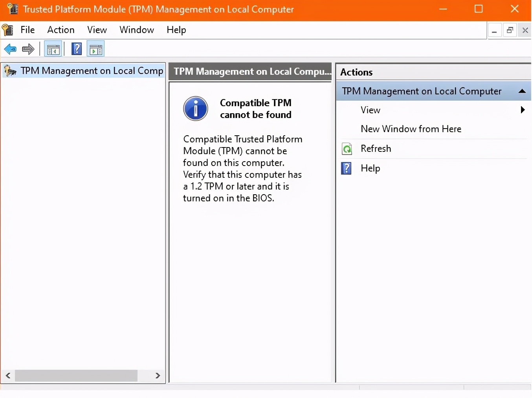Screen dimensions: 532x398
Task: Open the Action menu
Action: pos(61,30)
